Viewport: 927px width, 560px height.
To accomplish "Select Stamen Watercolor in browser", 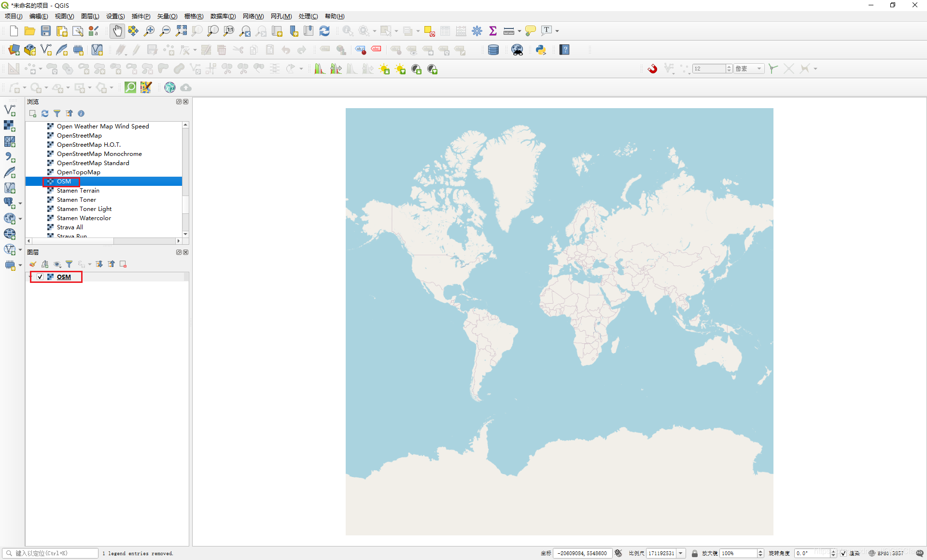I will point(84,218).
